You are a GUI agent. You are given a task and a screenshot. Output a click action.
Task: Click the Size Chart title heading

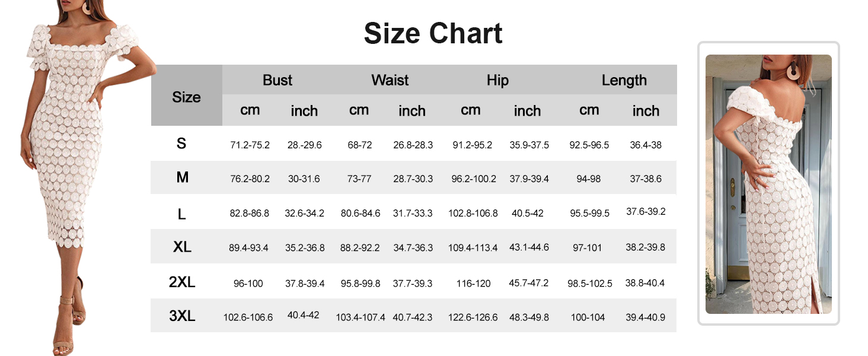tap(433, 34)
